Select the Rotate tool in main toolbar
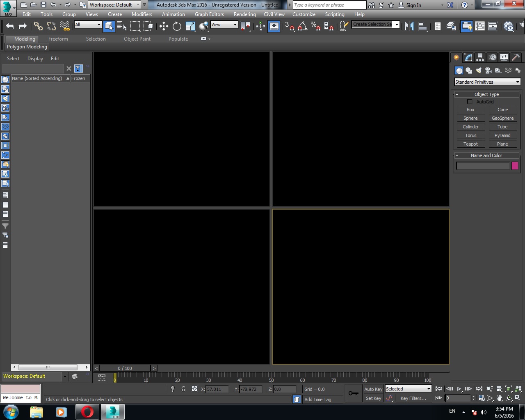525x420 pixels. [177, 26]
